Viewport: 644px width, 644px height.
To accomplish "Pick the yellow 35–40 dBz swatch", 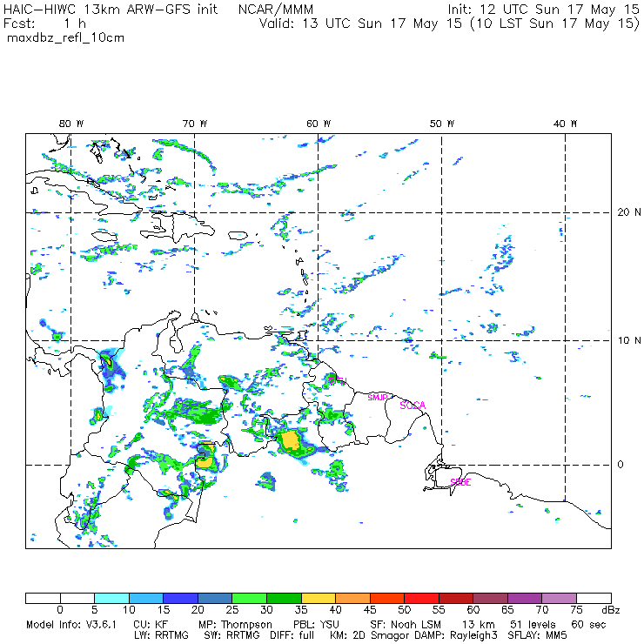I will (319, 598).
